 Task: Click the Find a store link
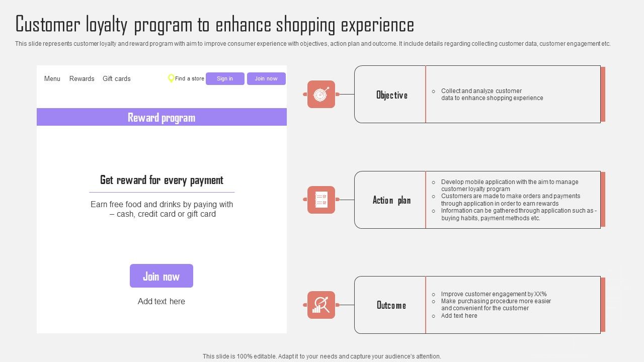click(190, 78)
